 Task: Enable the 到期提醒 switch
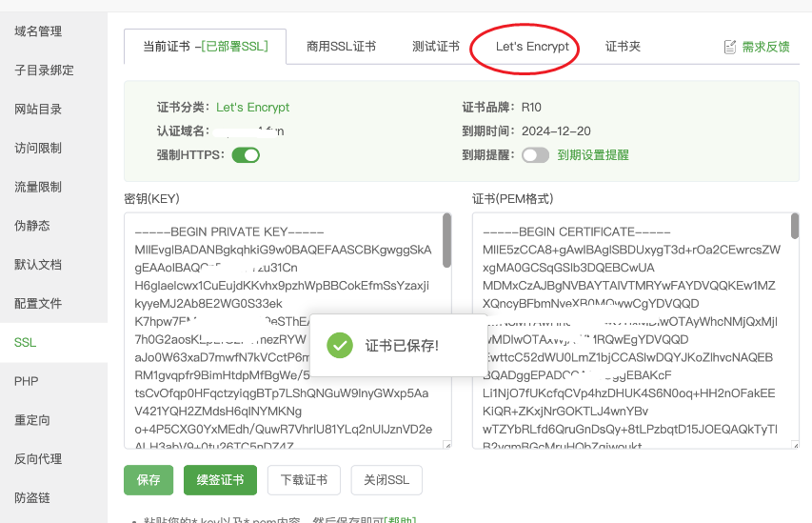coord(536,155)
